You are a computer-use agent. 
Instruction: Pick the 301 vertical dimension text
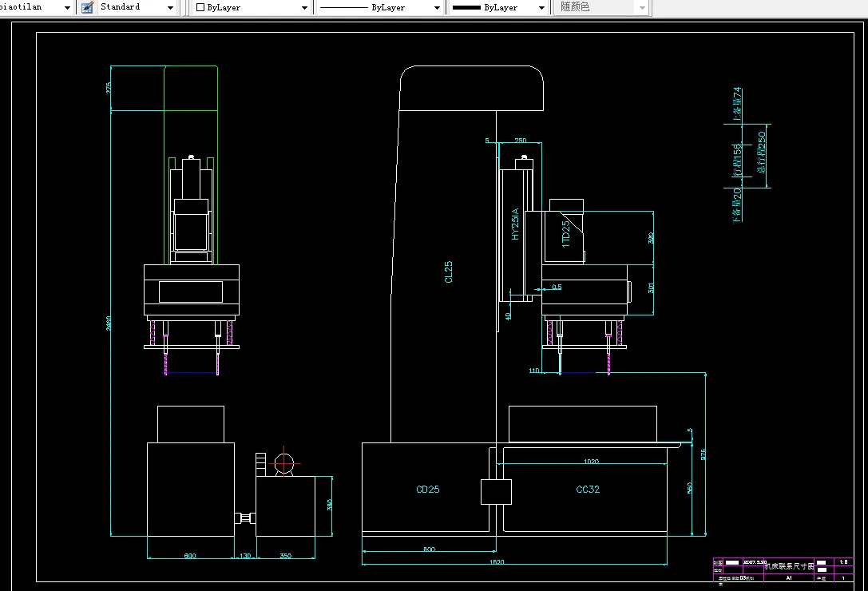click(x=651, y=288)
